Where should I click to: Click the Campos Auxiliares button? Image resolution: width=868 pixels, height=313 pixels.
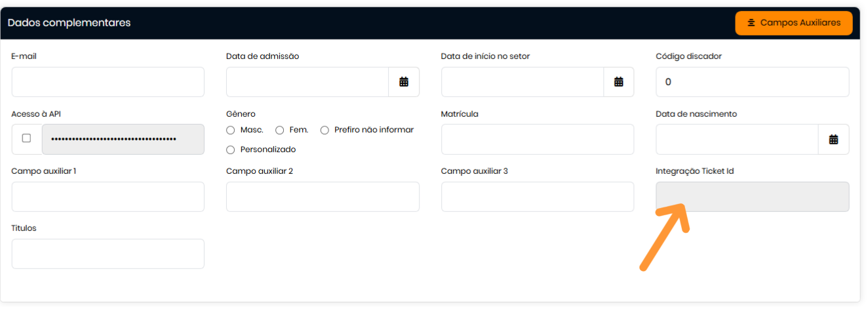793,23
